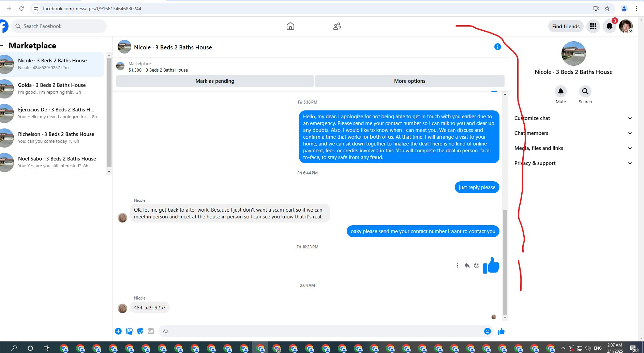Open the Windows notification center

634,348
